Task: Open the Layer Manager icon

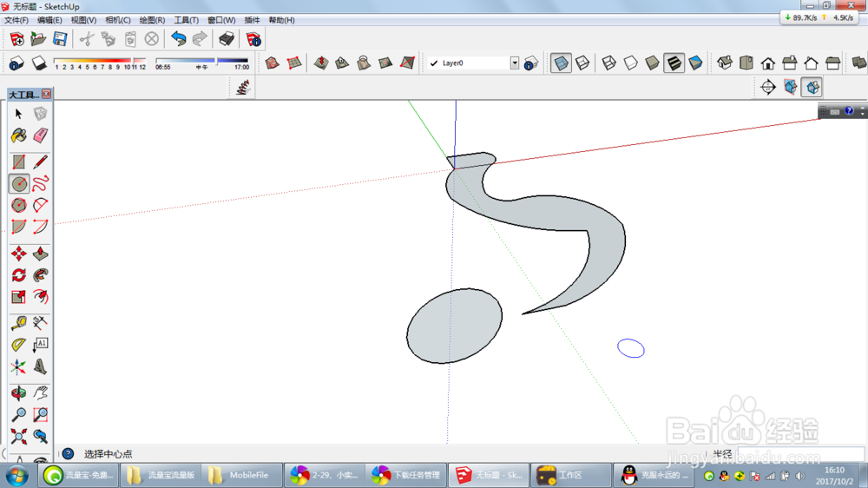Action: tap(531, 63)
